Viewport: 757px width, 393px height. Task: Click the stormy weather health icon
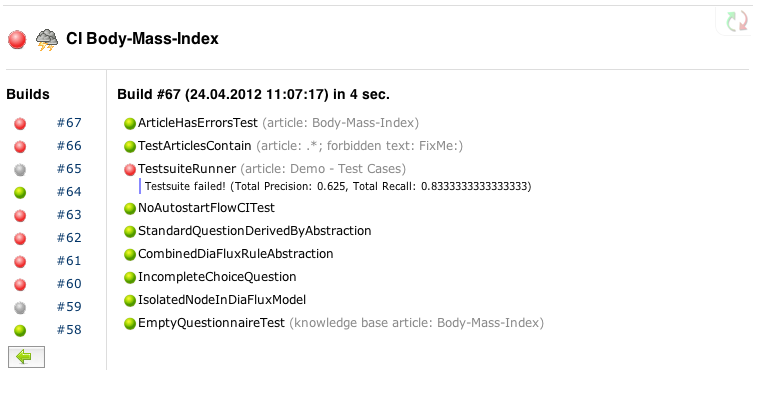[47, 40]
